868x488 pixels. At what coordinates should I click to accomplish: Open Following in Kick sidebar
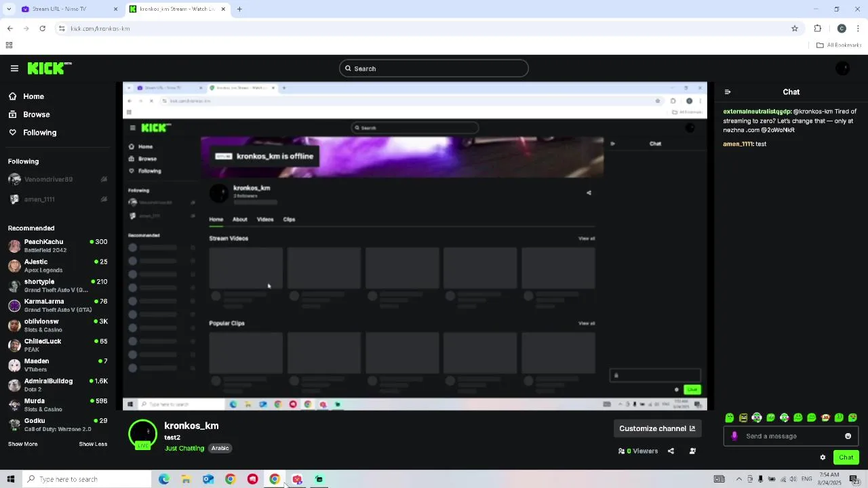[x=33, y=133]
